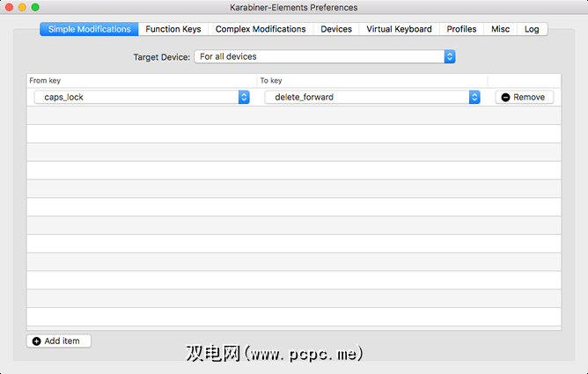Remove the caps_lock mapping

tap(525, 97)
